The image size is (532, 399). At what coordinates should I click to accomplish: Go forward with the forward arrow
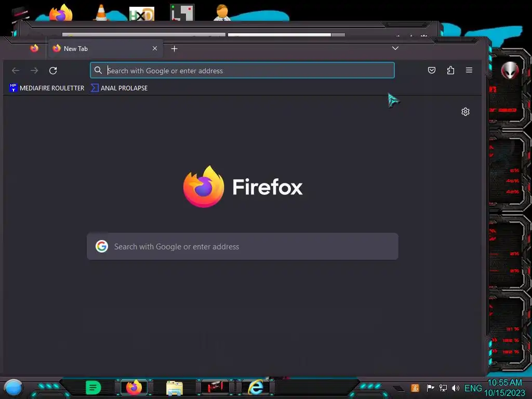(x=34, y=71)
